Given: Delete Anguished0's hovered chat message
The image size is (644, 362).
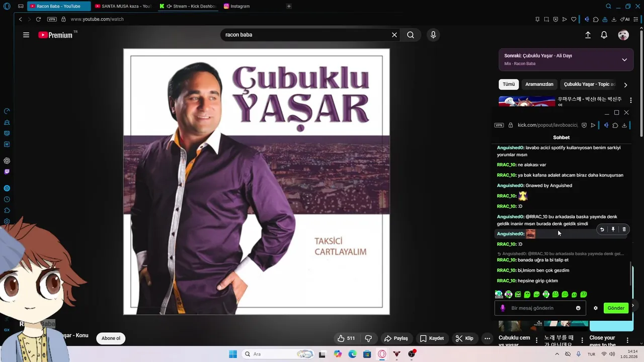Looking at the screenshot, I should (x=624, y=229).
